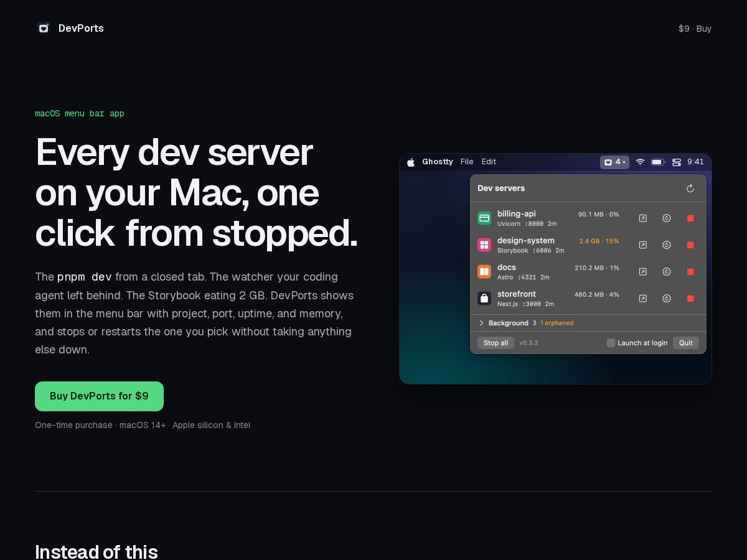
Task: Refresh the Dev servers list
Action: point(690,188)
